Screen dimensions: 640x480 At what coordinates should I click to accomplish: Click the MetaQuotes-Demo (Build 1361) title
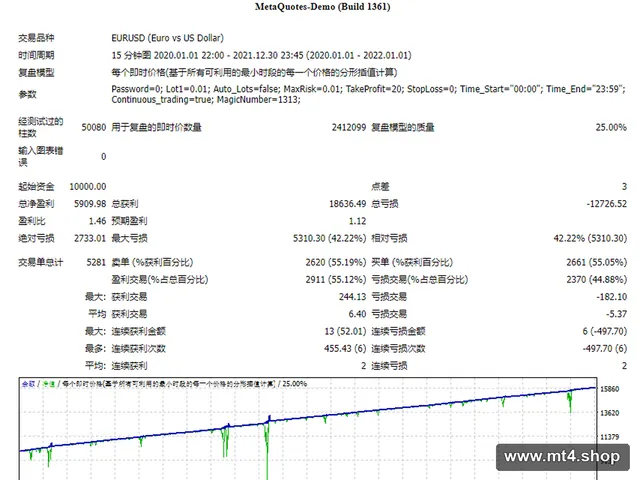(x=322, y=7)
